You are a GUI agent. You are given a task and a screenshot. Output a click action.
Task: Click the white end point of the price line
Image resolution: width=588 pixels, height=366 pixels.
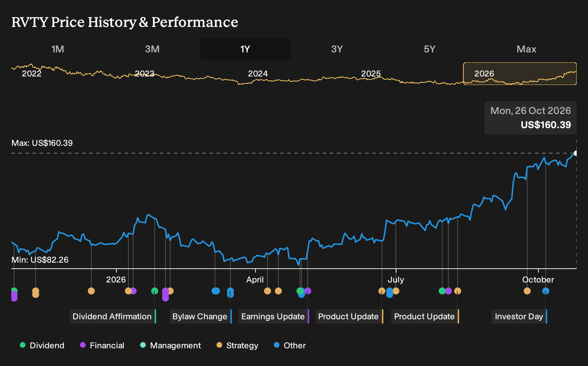coord(576,153)
